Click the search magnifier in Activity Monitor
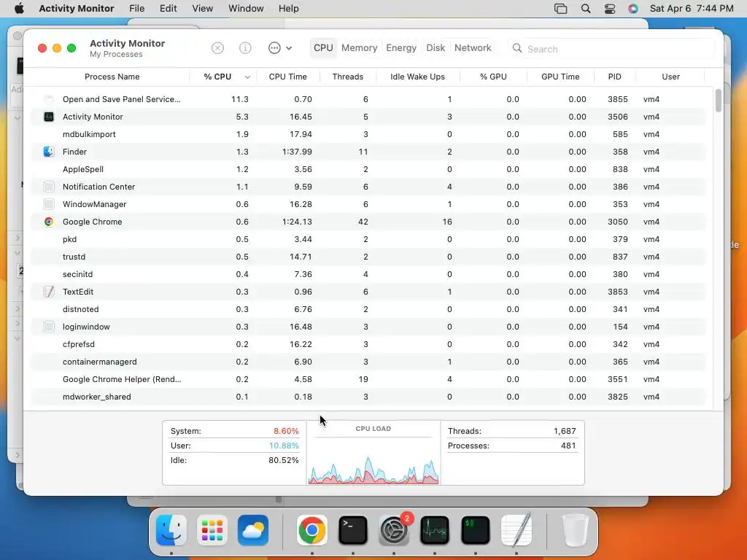The height and width of the screenshot is (560, 747). click(517, 48)
